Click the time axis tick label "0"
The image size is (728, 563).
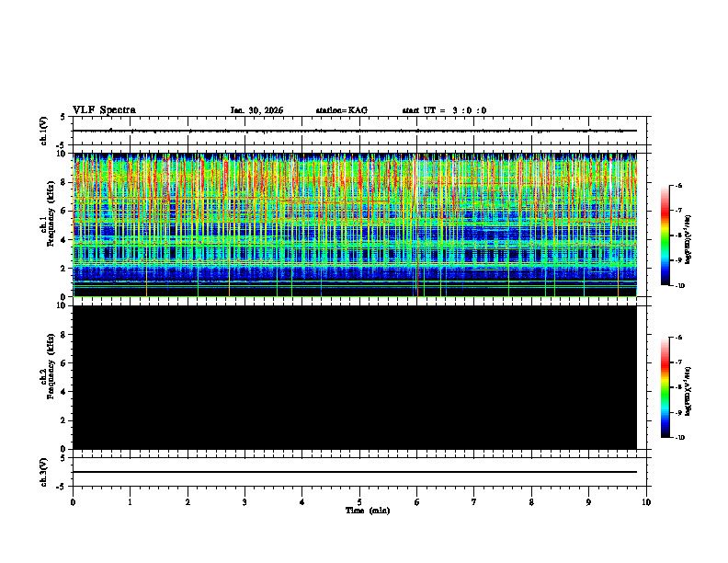click(x=73, y=501)
